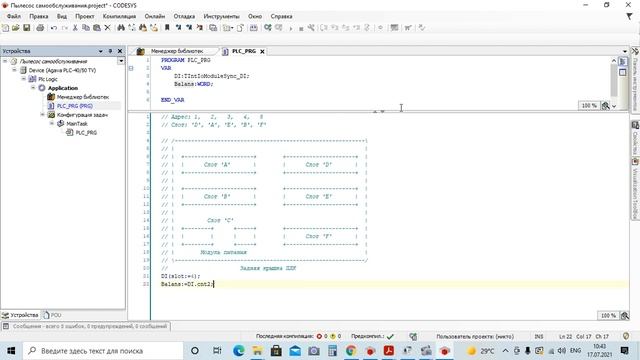Open the Файл menu
640x360 pixels.
(x=13, y=16)
